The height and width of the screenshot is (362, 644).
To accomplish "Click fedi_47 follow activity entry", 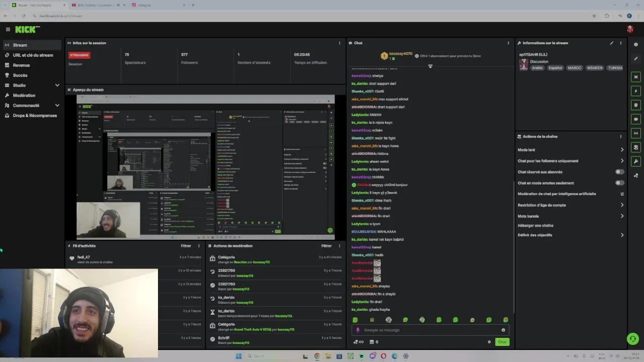I will click(136, 259).
